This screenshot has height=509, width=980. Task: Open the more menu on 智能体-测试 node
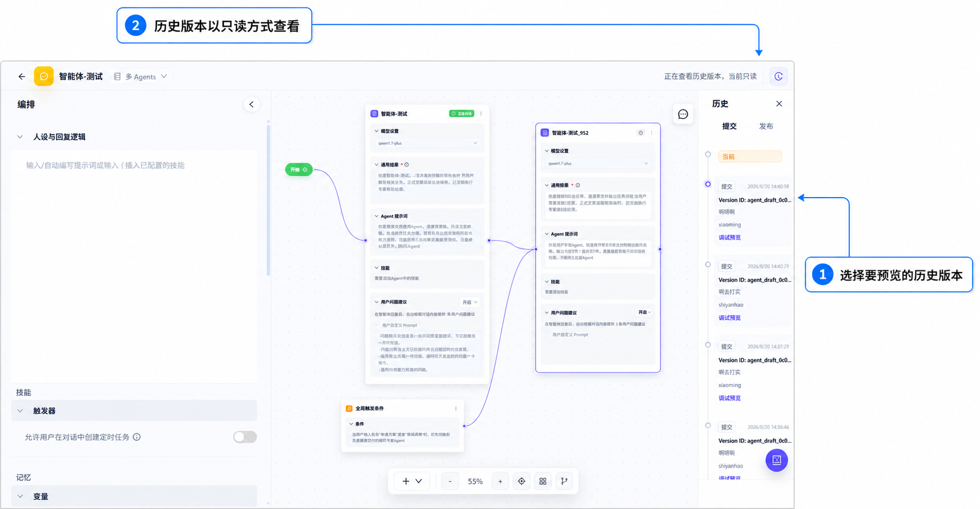pos(481,114)
